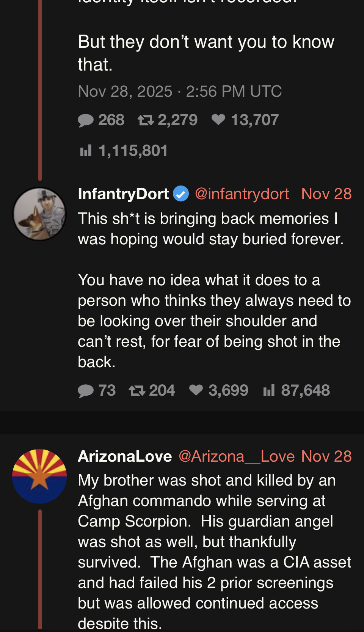Open InfantryDort's tweet about buried memories
Screen dimensions: 364x632
coord(210,290)
